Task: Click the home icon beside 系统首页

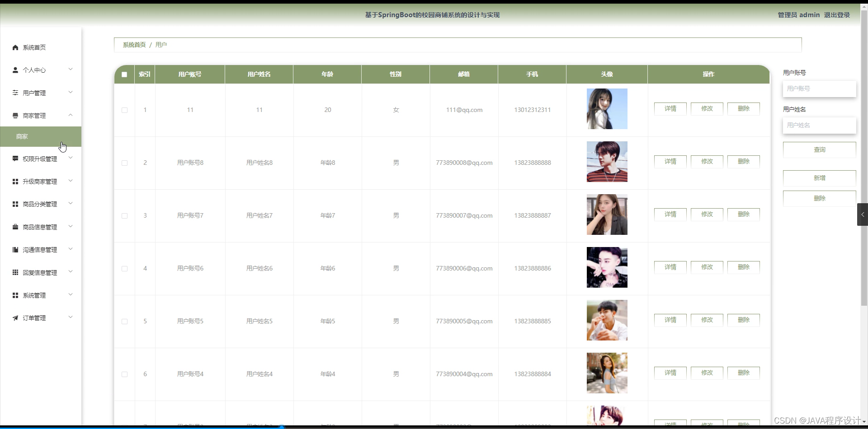Action: click(15, 47)
